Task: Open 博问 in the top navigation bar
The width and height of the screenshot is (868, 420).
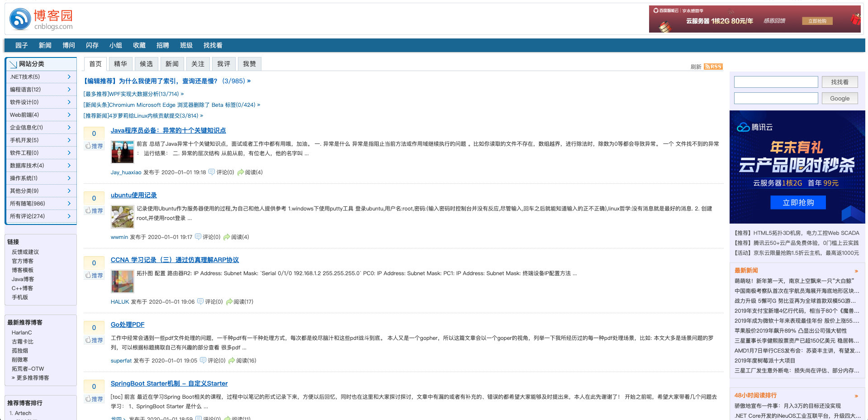Action: click(x=69, y=45)
